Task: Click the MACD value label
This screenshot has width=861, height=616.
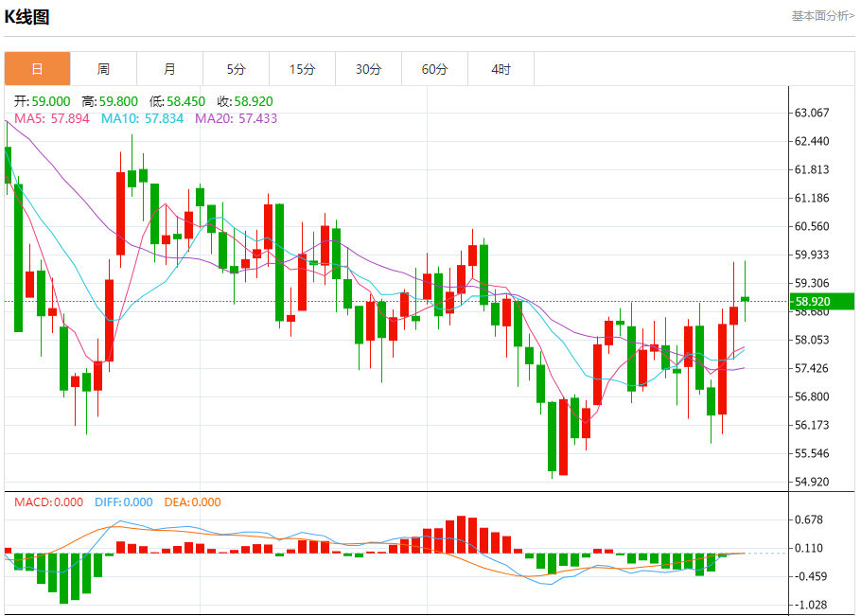Action: click(x=48, y=502)
